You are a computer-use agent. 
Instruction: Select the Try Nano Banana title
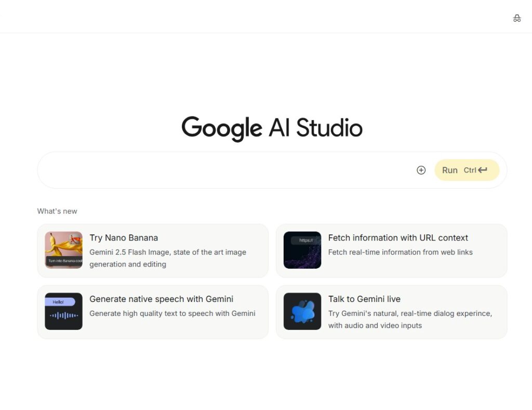click(x=124, y=237)
